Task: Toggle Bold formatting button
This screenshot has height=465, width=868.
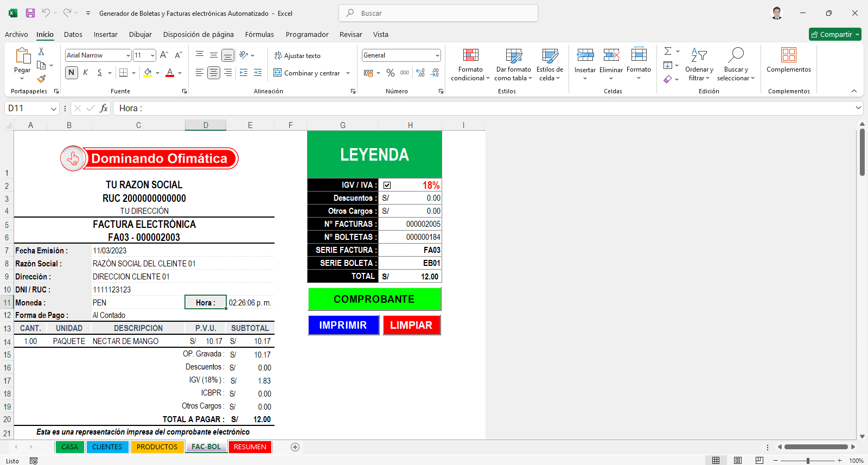Action: point(71,73)
